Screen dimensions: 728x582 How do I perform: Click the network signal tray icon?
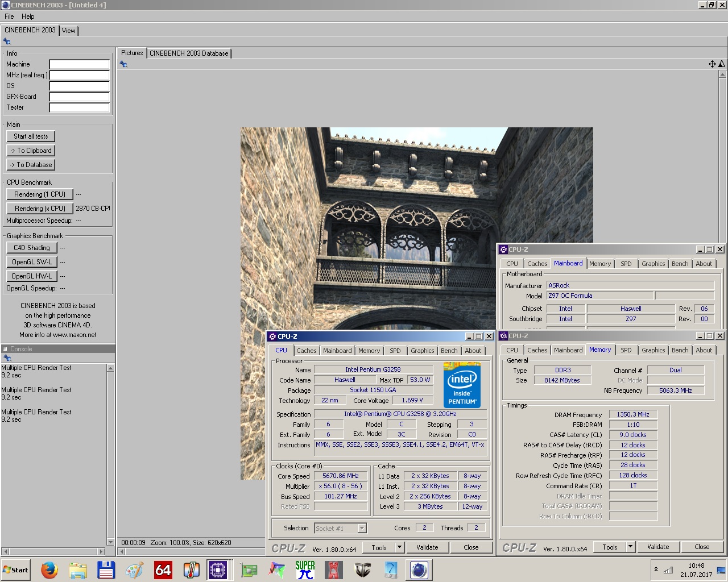click(668, 570)
